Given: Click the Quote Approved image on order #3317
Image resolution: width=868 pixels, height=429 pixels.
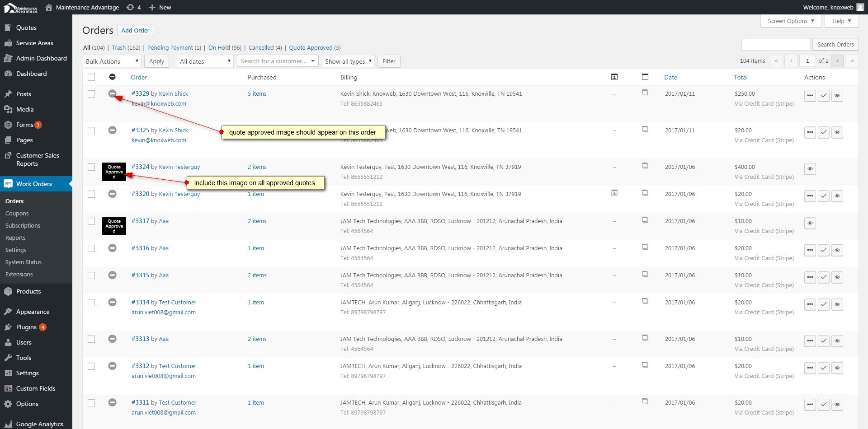Looking at the screenshot, I should click(x=114, y=226).
